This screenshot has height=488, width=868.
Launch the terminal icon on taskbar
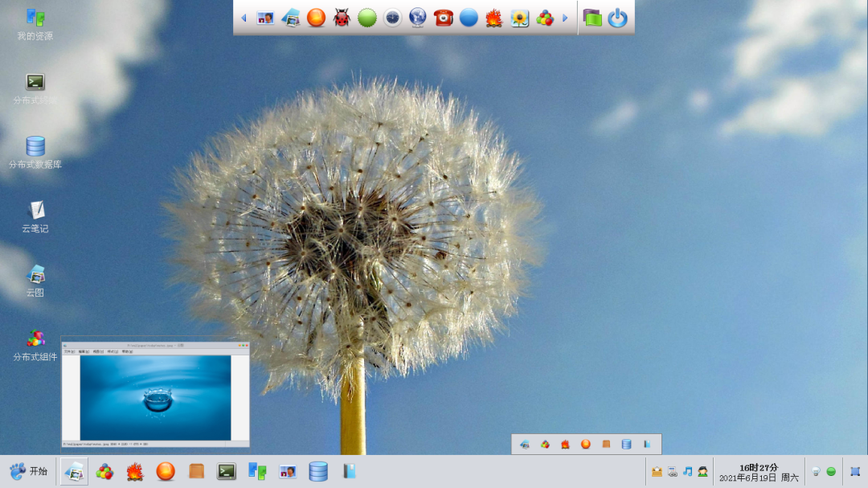(x=227, y=471)
